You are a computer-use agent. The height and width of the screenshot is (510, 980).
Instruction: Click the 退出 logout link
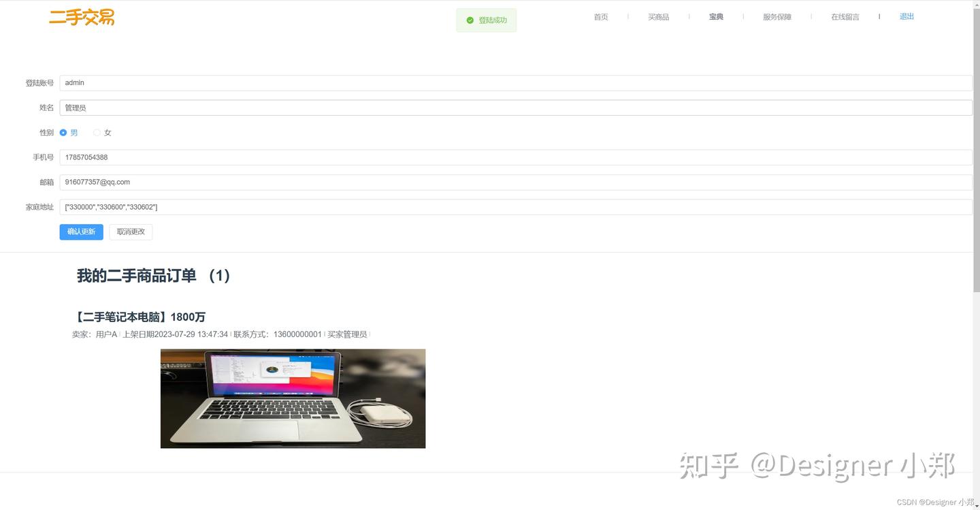[x=906, y=16]
